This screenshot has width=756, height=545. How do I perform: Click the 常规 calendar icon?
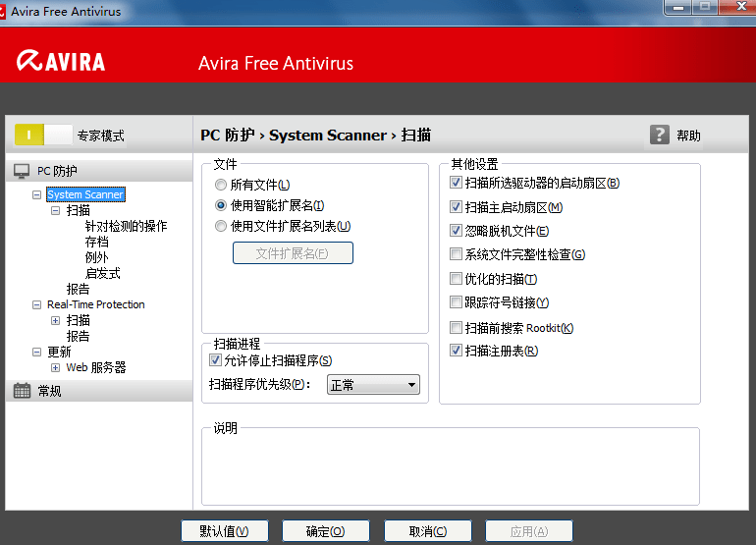(22, 391)
